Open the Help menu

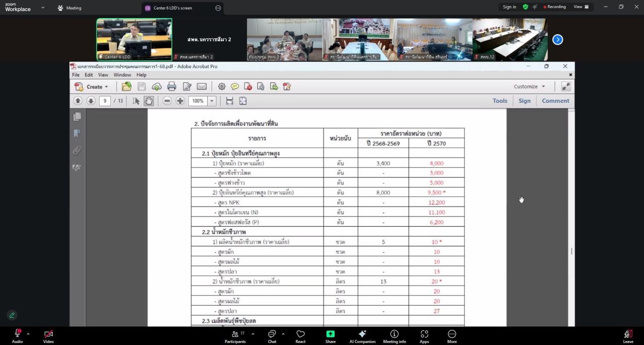141,75
